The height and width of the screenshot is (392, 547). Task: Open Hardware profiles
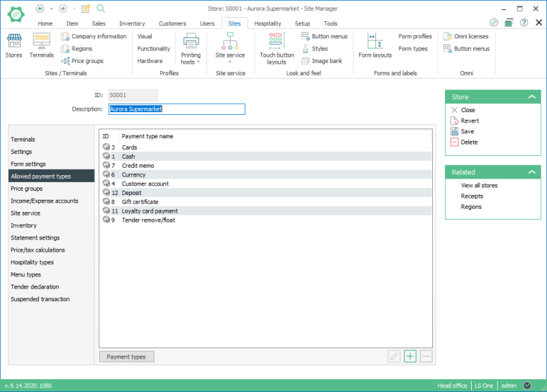[x=150, y=61]
